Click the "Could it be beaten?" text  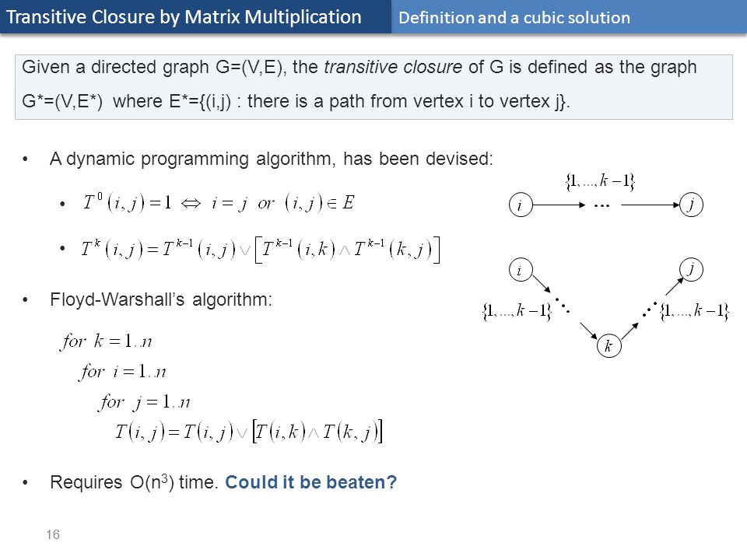(x=310, y=482)
